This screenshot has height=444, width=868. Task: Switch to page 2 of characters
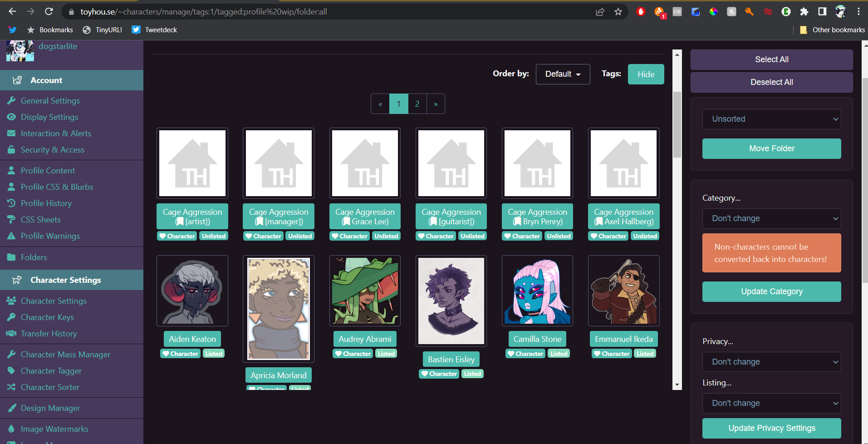coord(417,104)
